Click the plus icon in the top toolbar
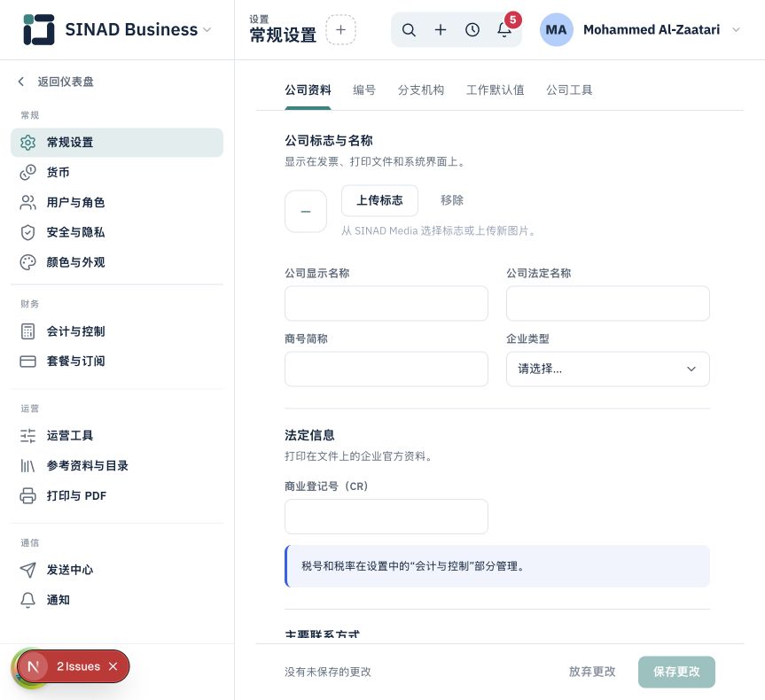 (x=441, y=30)
